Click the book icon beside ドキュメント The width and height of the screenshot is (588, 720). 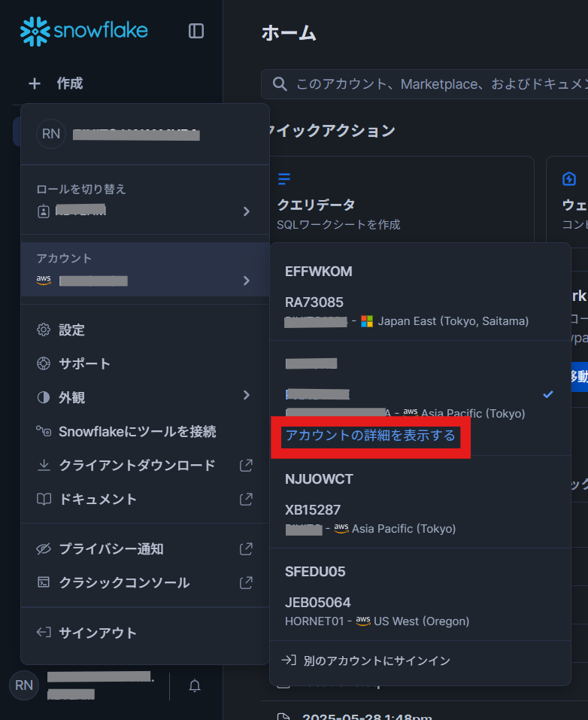pos(44,499)
